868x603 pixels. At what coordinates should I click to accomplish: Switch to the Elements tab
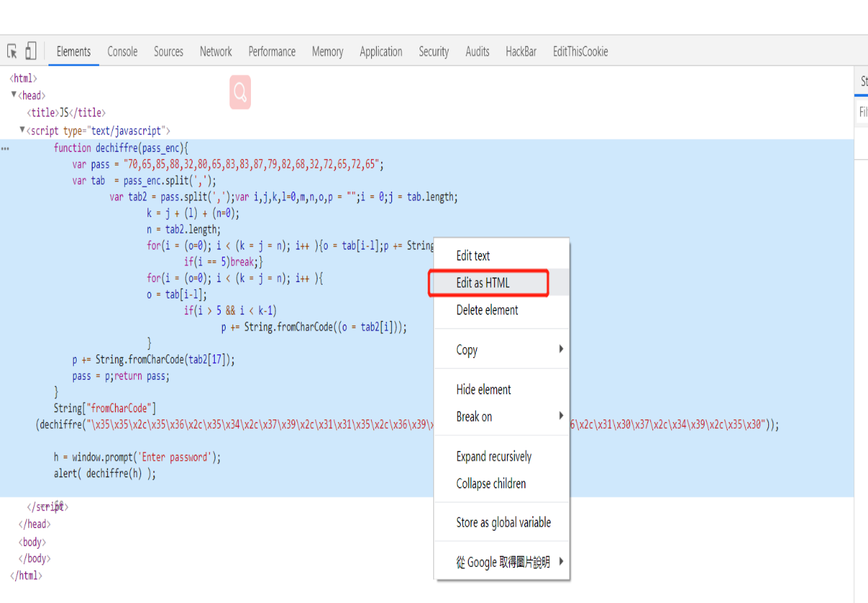point(74,51)
